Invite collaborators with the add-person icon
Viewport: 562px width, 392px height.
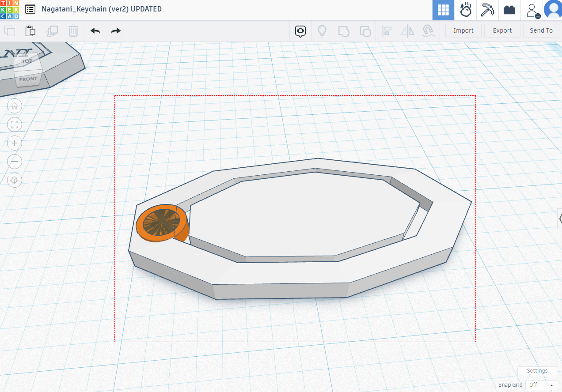pos(532,9)
